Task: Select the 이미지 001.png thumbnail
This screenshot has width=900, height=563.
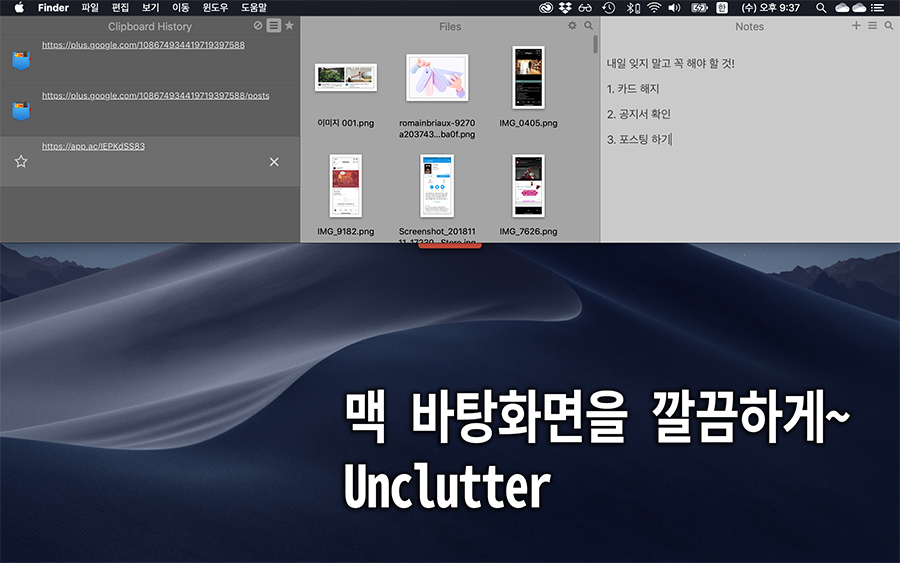Action: click(346, 77)
